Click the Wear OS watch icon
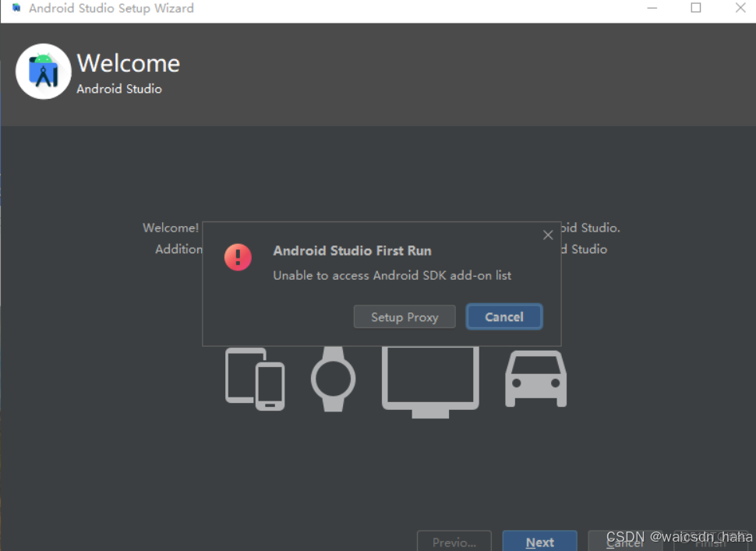Screen dimensions: 756x551 click(334, 380)
